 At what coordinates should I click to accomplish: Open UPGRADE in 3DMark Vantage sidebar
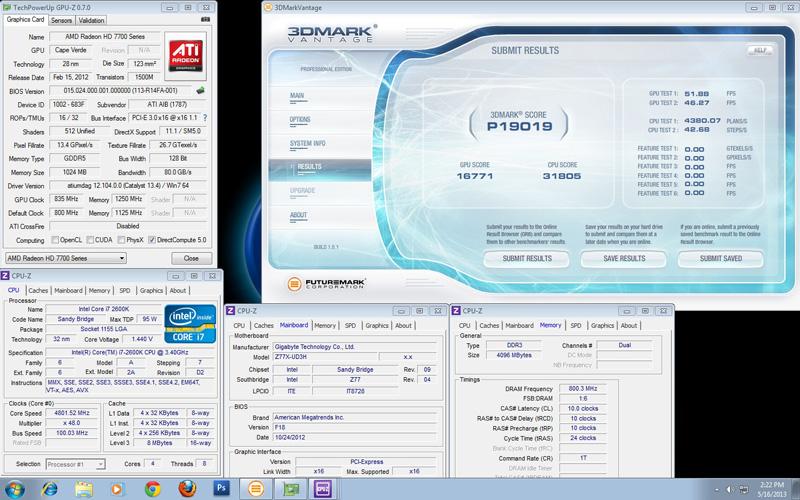tap(303, 191)
